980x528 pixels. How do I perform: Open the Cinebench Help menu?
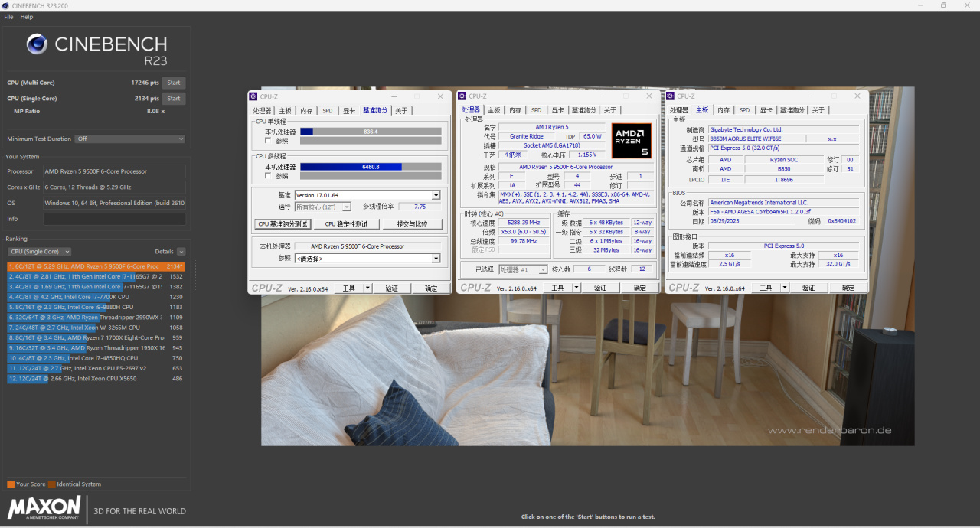pos(27,17)
